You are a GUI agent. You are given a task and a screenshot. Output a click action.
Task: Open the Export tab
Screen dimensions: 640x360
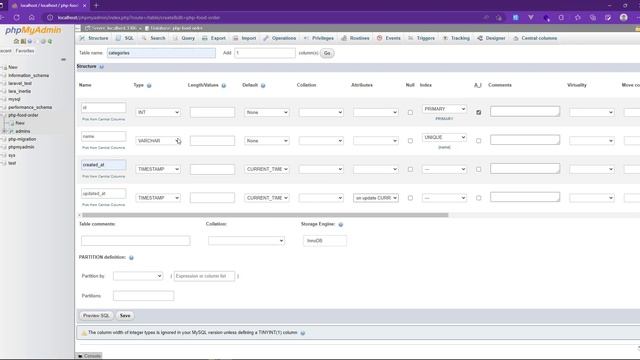pos(214,38)
